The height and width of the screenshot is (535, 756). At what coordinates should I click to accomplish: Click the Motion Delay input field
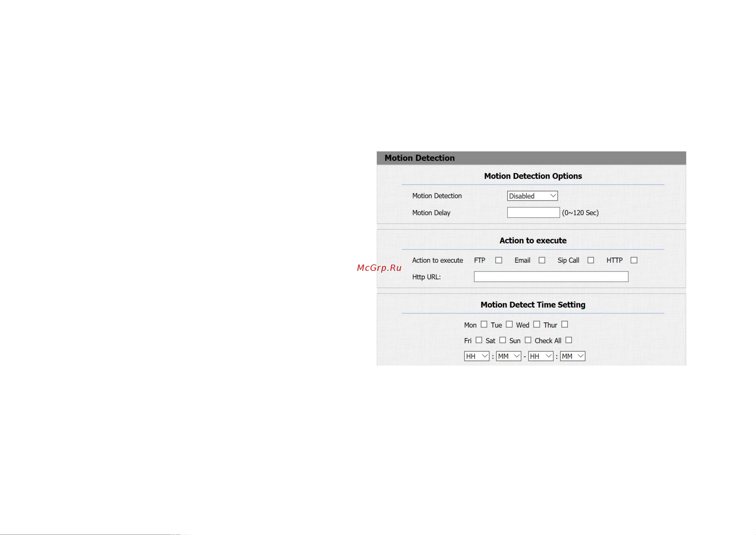tap(533, 213)
